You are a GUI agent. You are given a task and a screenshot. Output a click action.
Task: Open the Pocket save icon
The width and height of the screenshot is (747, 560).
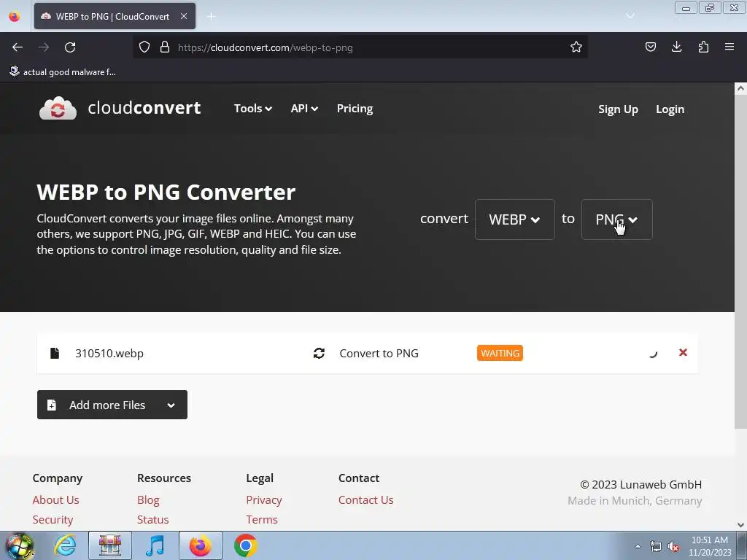[650, 47]
